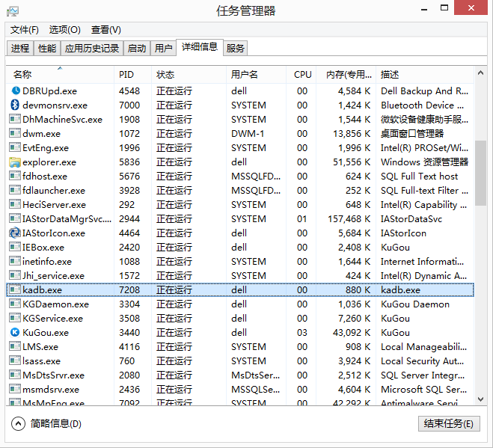Screen dimensions: 493x448
Task: Sort by the 内存(专用 column header
Action: click(x=346, y=75)
